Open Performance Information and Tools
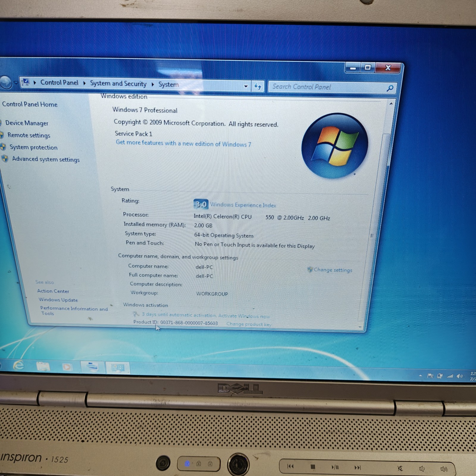This screenshot has width=476, height=476. [74, 311]
